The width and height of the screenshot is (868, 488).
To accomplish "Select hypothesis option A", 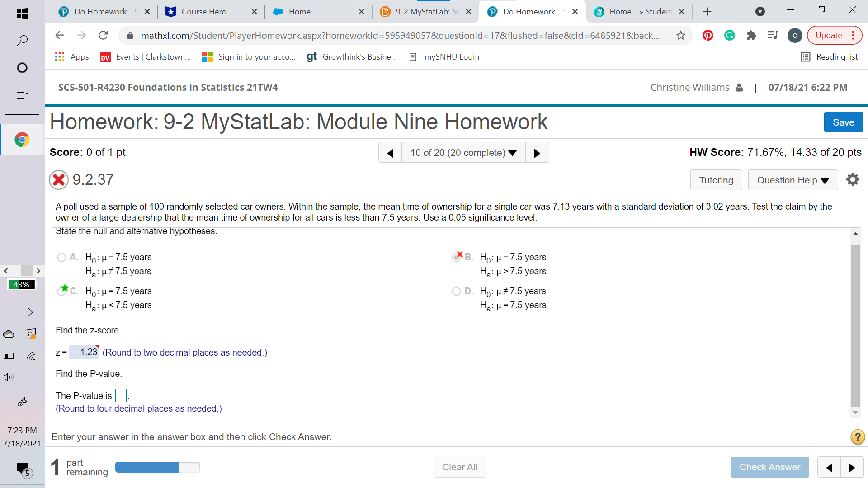I will (x=61, y=257).
